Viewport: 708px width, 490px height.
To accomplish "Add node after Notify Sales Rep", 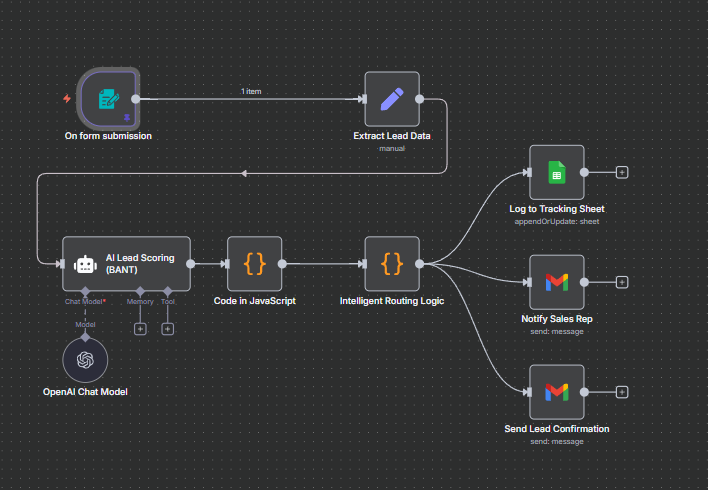I will pyautogui.click(x=622, y=282).
